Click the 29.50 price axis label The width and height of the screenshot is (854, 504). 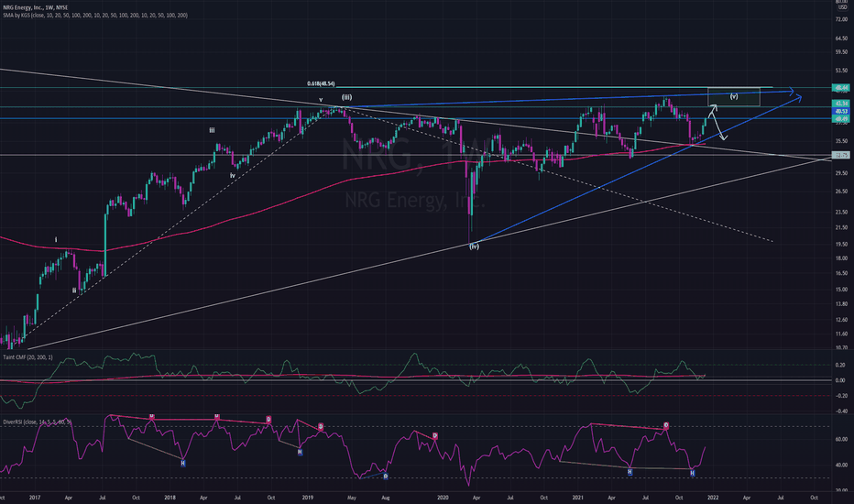pyautogui.click(x=841, y=173)
